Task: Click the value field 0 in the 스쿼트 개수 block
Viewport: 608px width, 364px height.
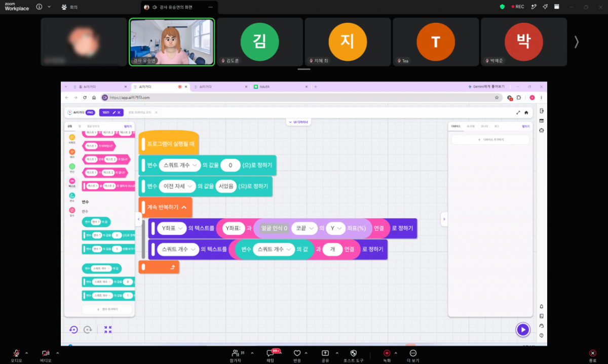Action: point(231,165)
